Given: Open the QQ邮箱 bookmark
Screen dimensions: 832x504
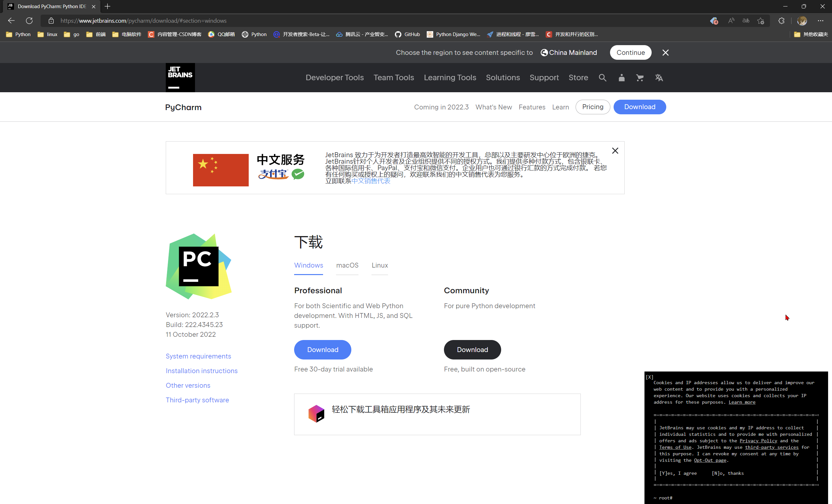Looking at the screenshot, I should 222,34.
